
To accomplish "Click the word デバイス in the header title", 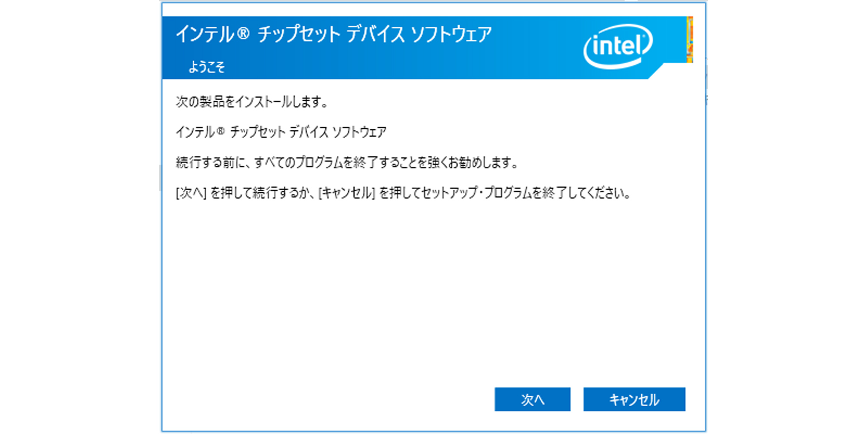I will pyautogui.click(x=375, y=34).
